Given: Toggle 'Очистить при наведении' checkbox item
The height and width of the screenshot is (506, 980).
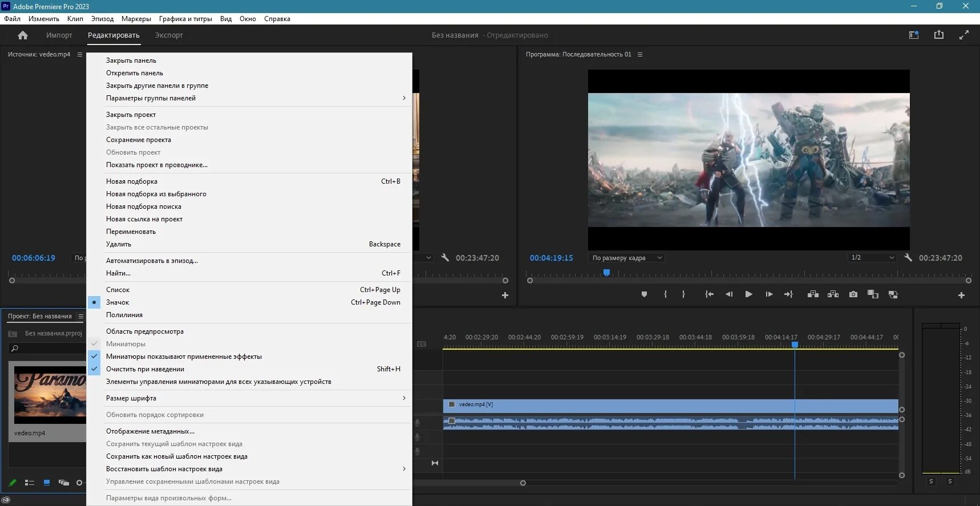Looking at the screenshot, I should pyautogui.click(x=145, y=369).
